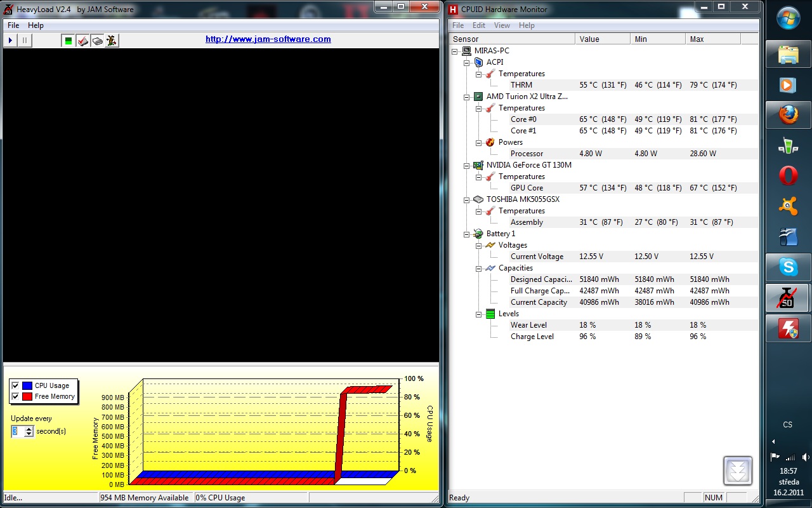The height and width of the screenshot is (508, 812).
Task: Collapse the TOSHIBA MK5055GSX node
Action: coord(467,199)
